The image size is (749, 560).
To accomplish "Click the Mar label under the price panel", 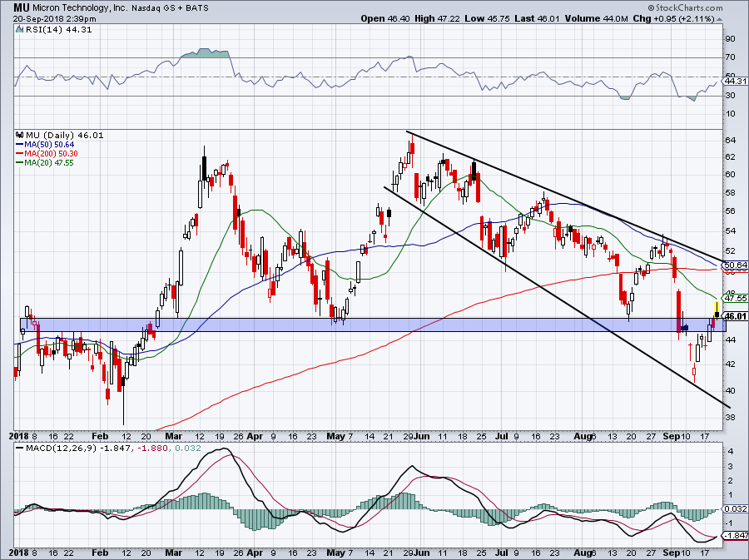I will [174, 436].
